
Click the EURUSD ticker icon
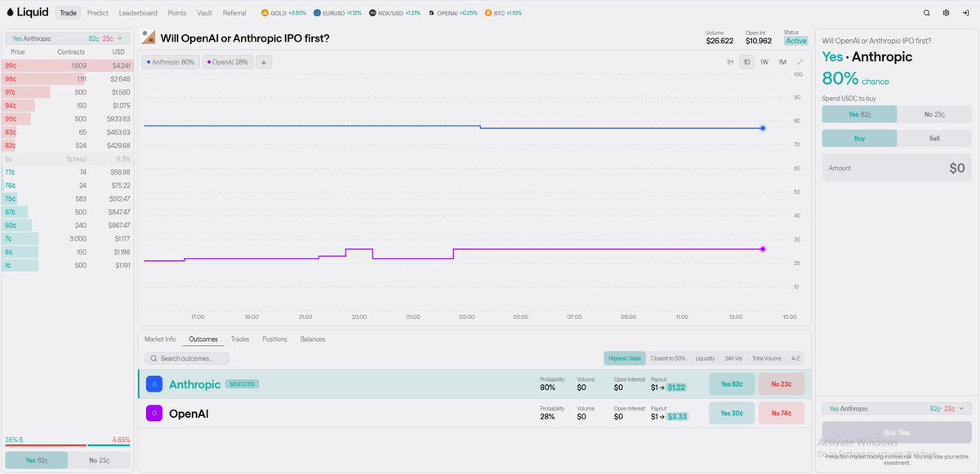pos(317,13)
